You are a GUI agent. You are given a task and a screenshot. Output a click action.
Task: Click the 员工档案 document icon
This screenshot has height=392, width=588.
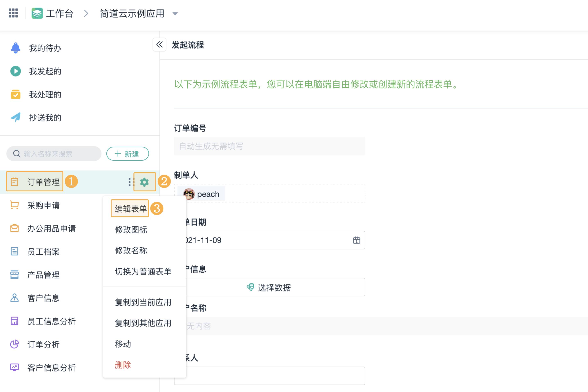(14, 252)
